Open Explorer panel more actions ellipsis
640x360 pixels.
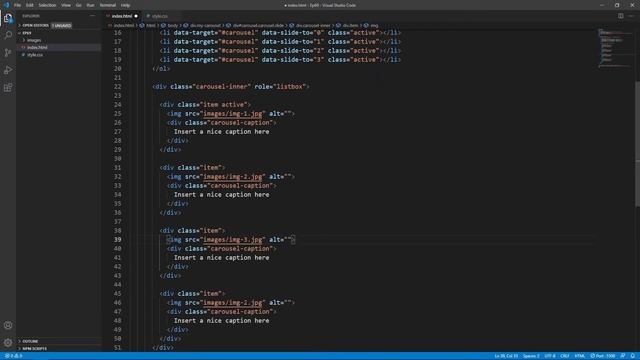click(x=93, y=16)
